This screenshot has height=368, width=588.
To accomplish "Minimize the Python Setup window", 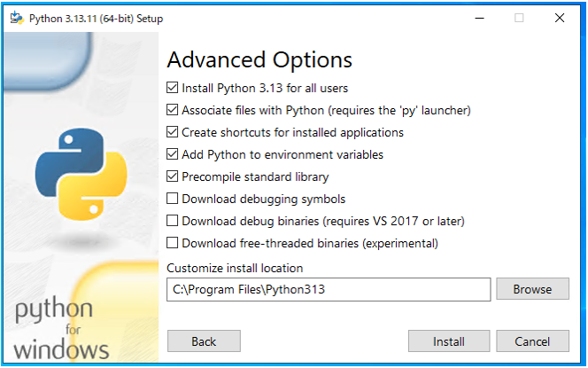I will click(x=478, y=18).
